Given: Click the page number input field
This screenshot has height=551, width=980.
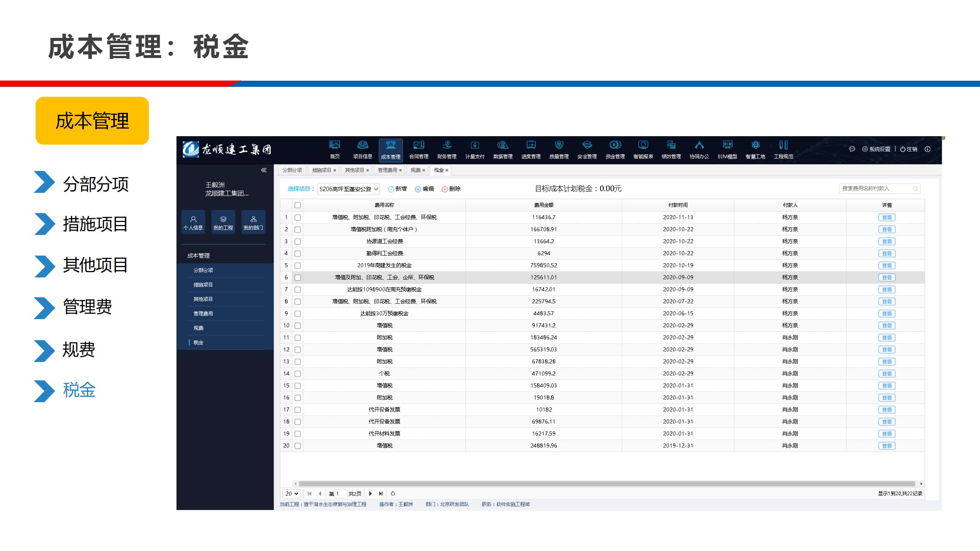Looking at the screenshot, I should click(340, 494).
